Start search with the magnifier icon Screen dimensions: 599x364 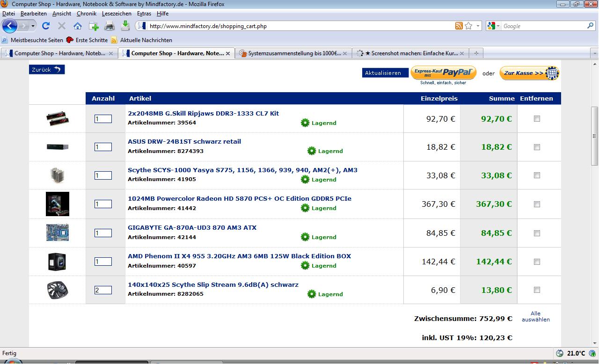point(590,26)
